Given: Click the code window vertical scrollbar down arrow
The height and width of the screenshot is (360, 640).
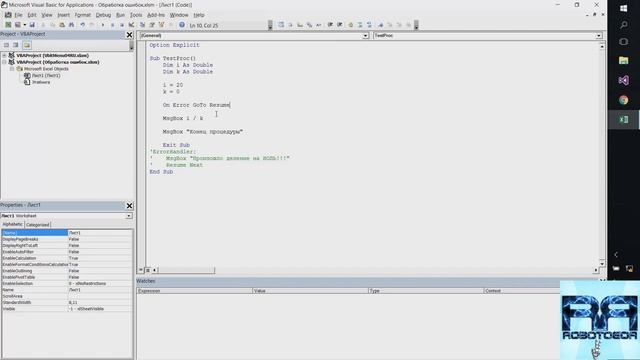Looking at the screenshot, I should 602,263.
